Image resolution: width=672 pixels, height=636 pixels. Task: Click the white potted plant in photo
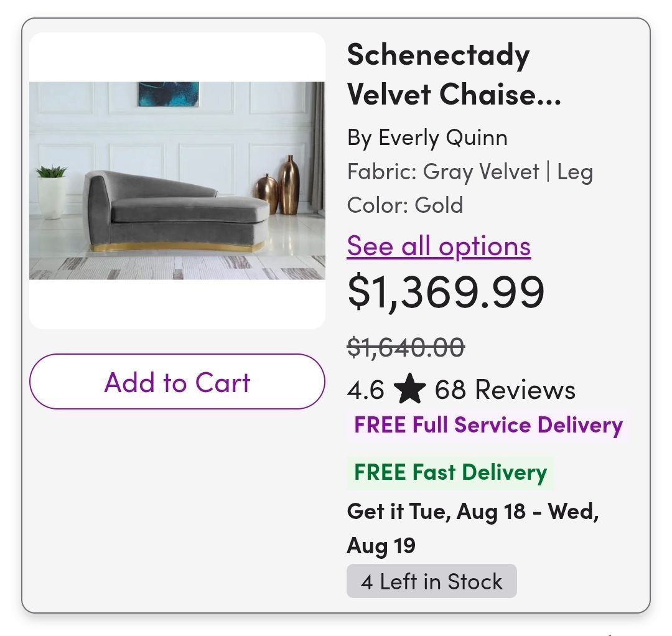coord(52,192)
